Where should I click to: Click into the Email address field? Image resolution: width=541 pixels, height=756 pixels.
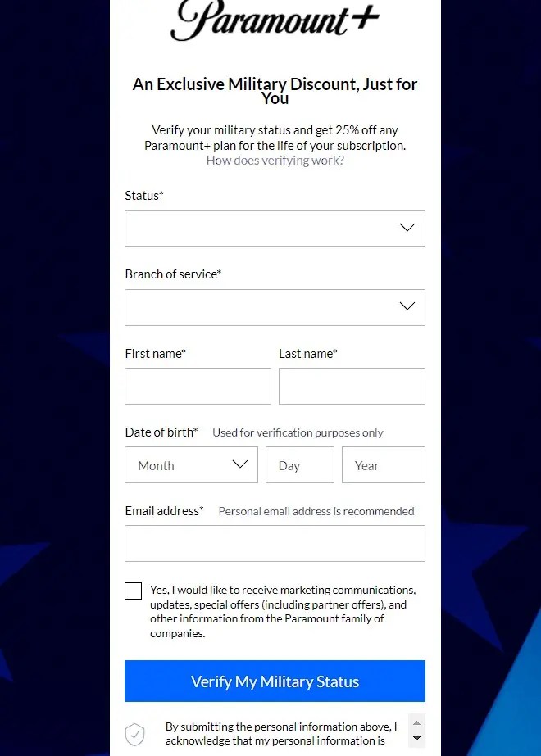pyautogui.click(x=275, y=543)
